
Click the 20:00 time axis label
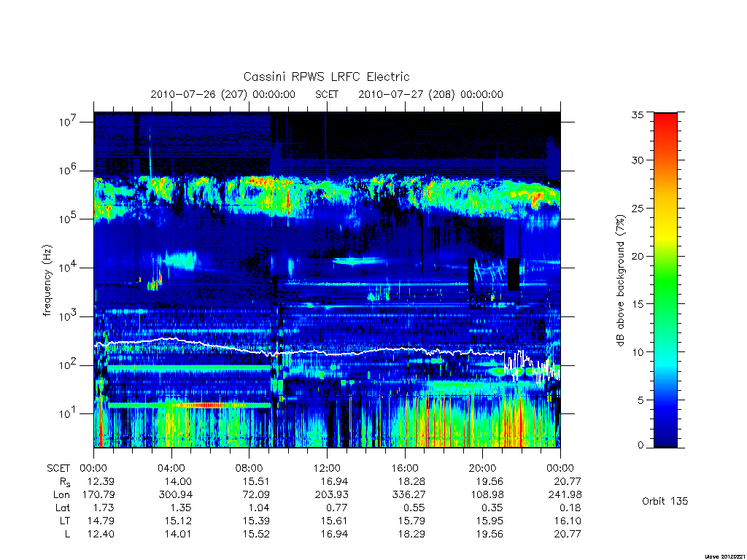tap(483, 468)
